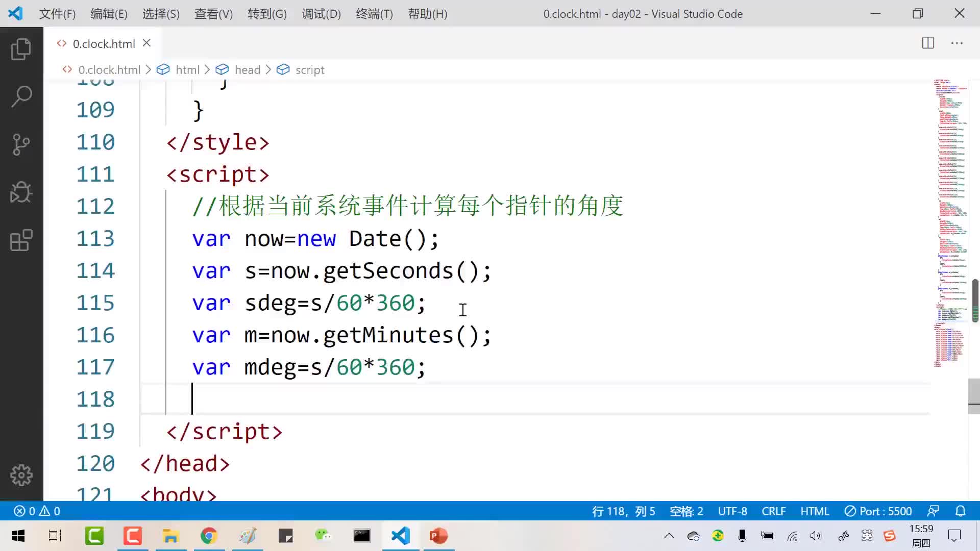The height and width of the screenshot is (551, 980).
Task: Open the 编辑(E) menu
Action: (109, 14)
